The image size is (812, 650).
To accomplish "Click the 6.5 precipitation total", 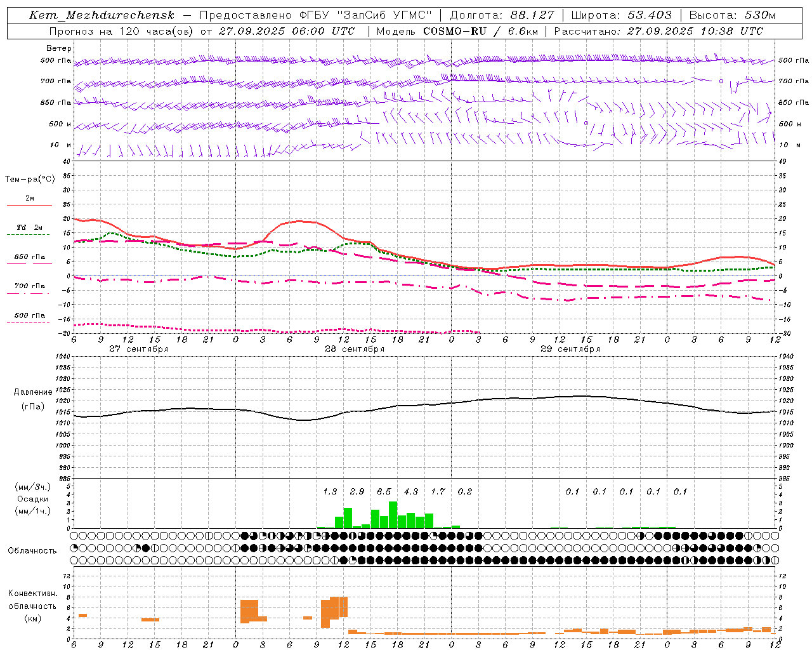I will [x=384, y=492].
